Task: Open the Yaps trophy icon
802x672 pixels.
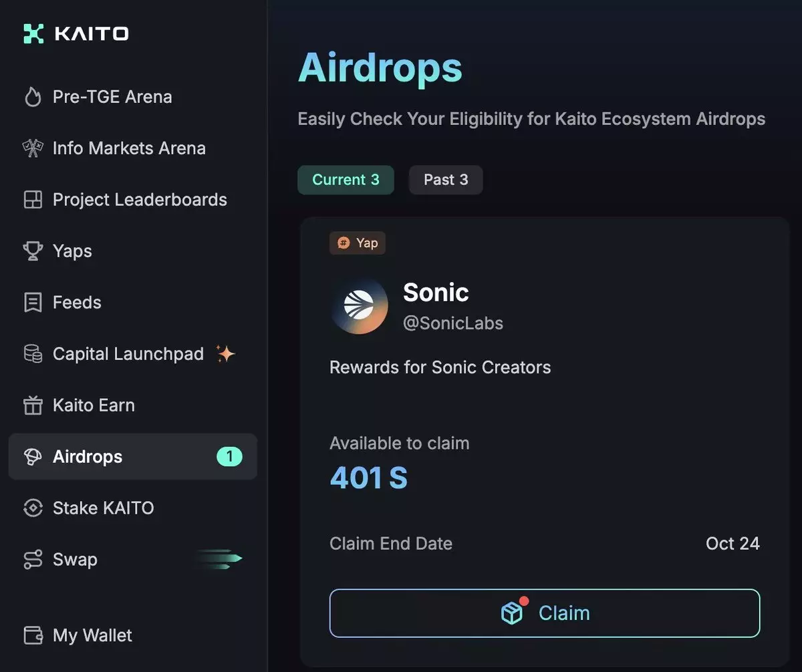Action: [33, 251]
